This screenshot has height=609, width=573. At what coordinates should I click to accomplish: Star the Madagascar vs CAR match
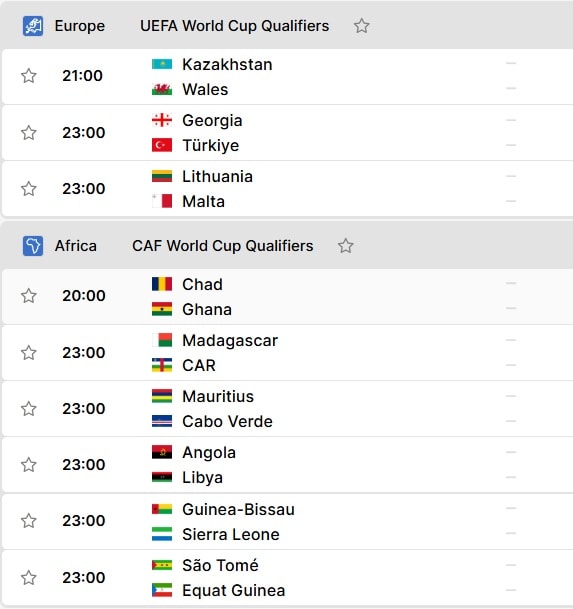pyautogui.click(x=29, y=353)
